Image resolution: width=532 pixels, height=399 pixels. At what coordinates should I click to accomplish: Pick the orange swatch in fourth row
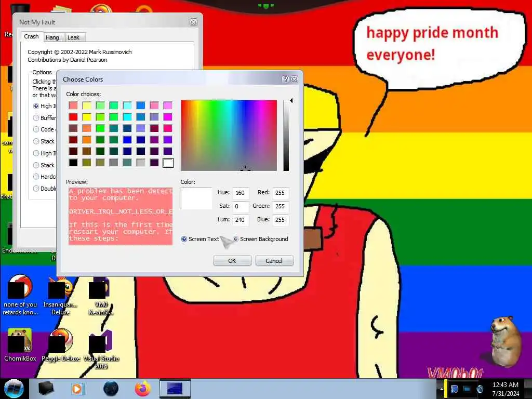coord(87,140)
